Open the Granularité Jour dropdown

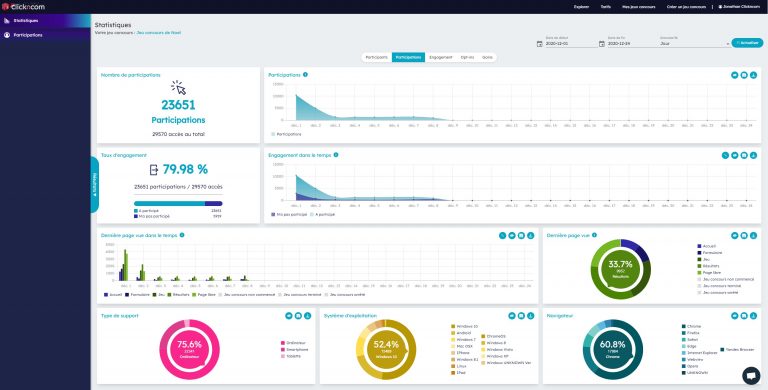click(695, 44)
